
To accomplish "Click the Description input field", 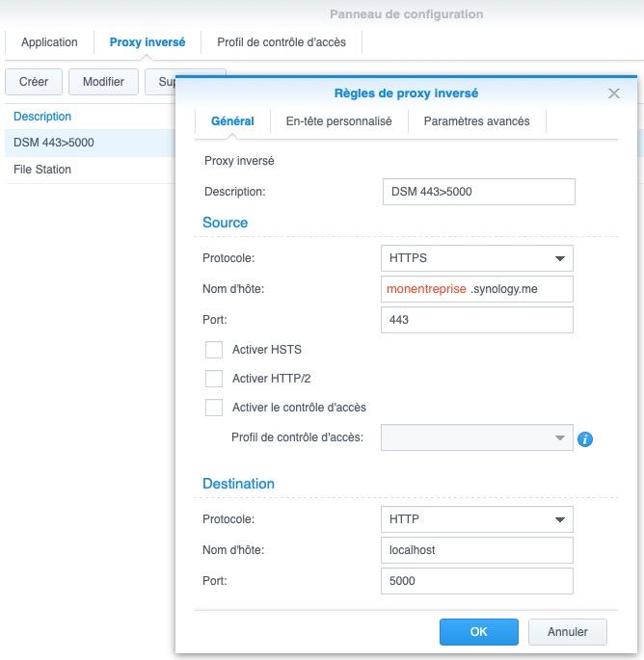I will click(478, 192).
